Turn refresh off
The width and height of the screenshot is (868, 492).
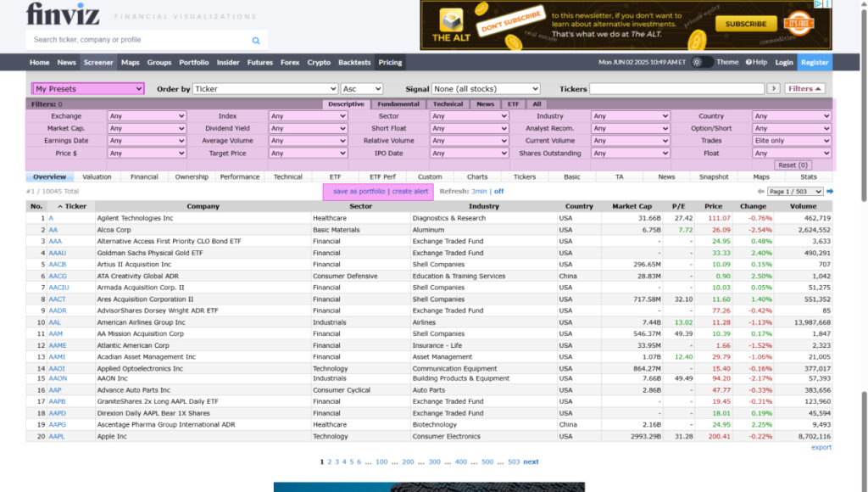498,191
